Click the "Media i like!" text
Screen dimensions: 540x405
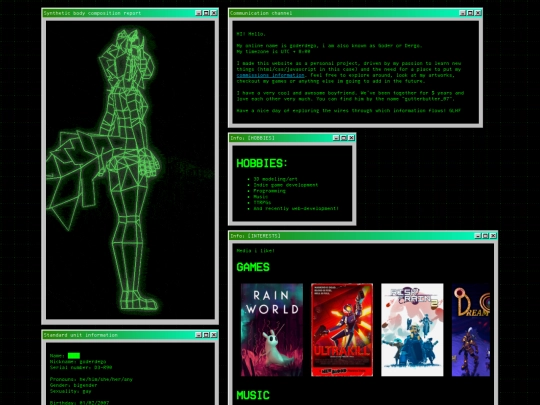pyautogui.click(x=256, y=251)
